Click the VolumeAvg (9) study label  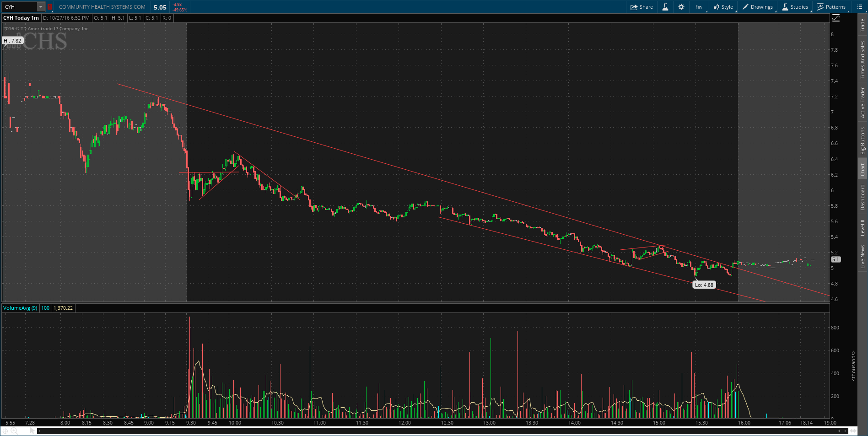coord(20,308)
